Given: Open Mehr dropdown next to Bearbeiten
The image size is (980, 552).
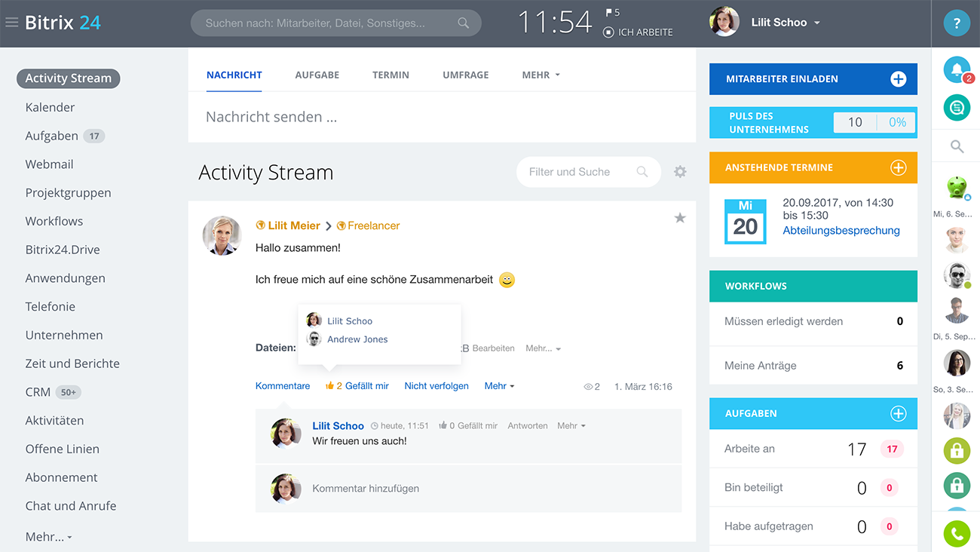Looking at the screenshot, I should tap(544, 348).
